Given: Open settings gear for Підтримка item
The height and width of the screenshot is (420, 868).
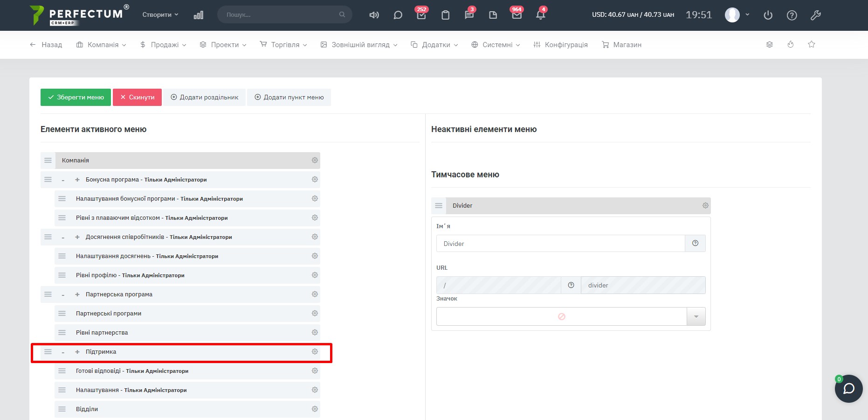Looking at the screenshot, I should [x=315, y=352].
